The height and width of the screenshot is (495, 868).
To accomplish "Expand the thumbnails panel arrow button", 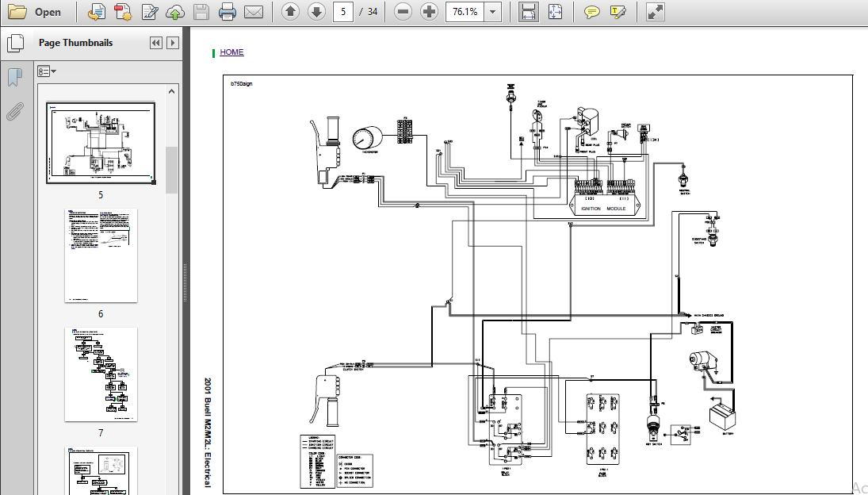I will pos(173,43).
